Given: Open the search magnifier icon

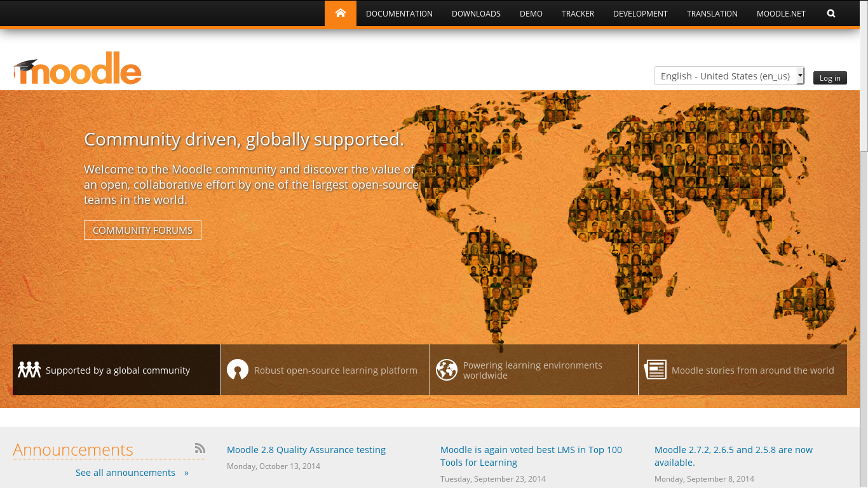Looking at the screenshot, I should [831, 13].
